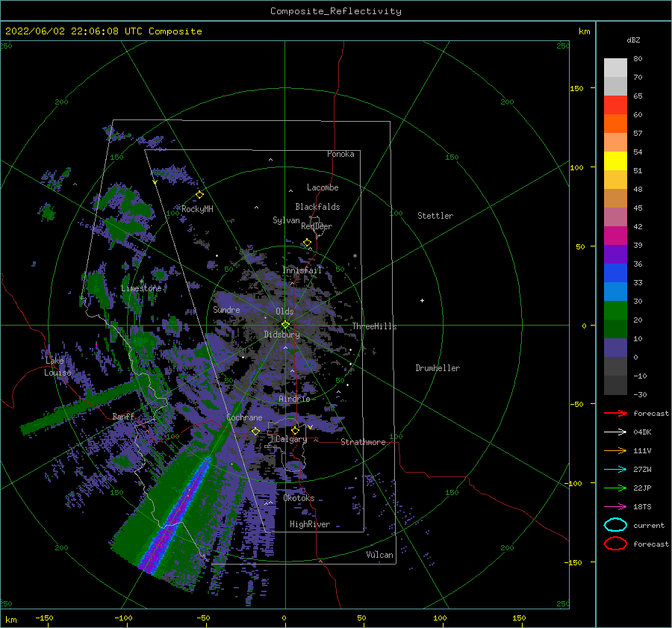The height and width of the screenshot is (628, 672).
Task: Click the green 22JP arrow icon
Action: point(615,488)
